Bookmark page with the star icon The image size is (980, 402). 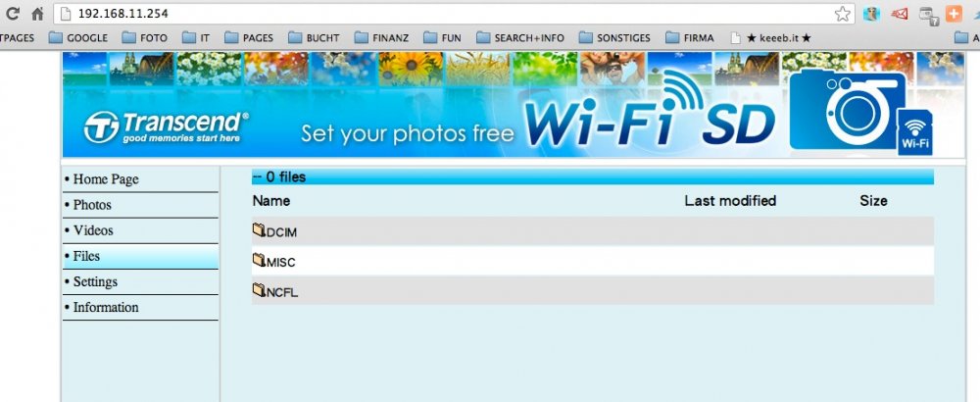[x=843, y=14]
